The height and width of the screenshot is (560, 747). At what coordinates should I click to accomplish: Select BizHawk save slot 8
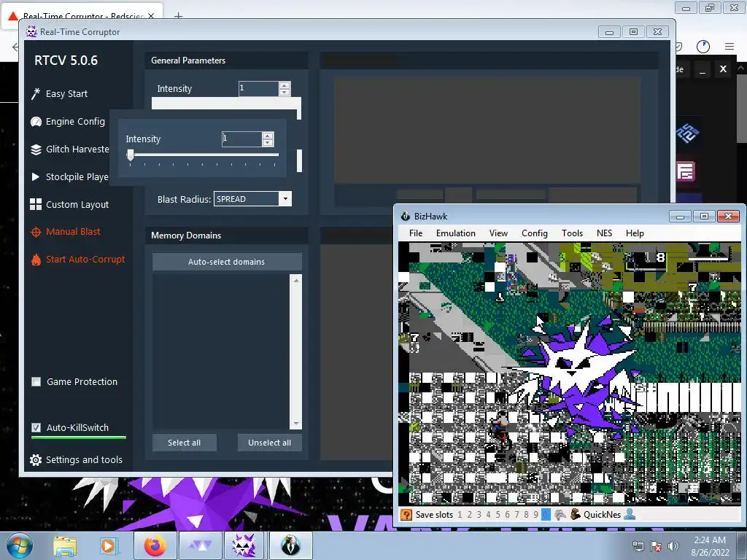[527, 515]
